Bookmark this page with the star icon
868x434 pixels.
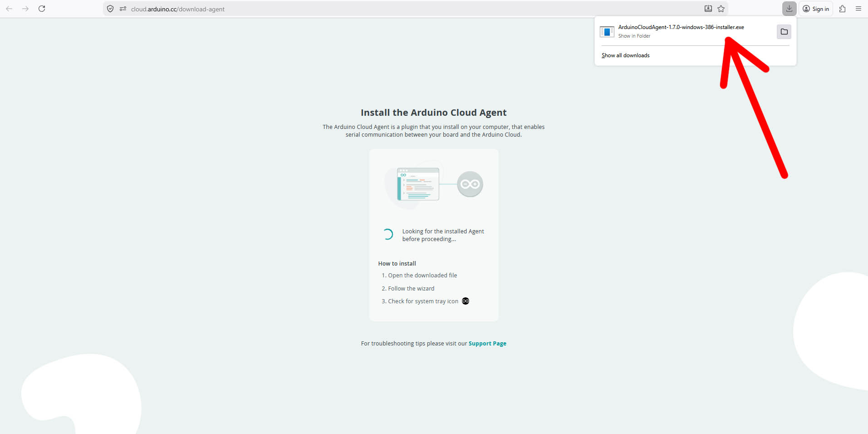pyautogui.click(x=721, y=9)
